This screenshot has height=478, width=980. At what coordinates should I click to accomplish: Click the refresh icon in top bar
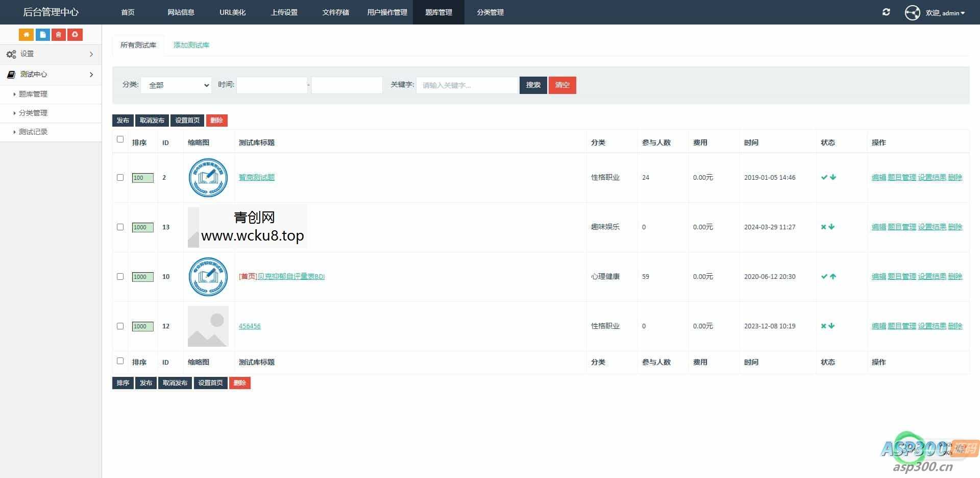pos(886,12)
